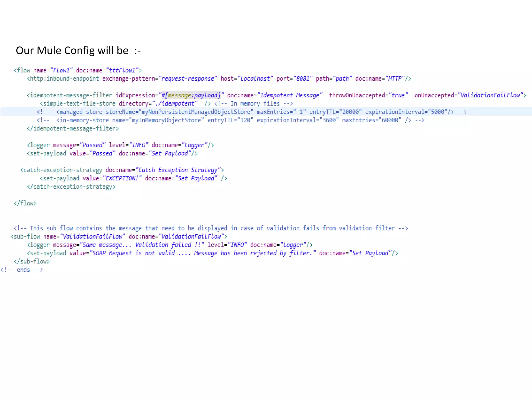Click the doc:name value 'tttFlow1'
Viewport: 532px width, 399px height.
(x=122, y=70)
